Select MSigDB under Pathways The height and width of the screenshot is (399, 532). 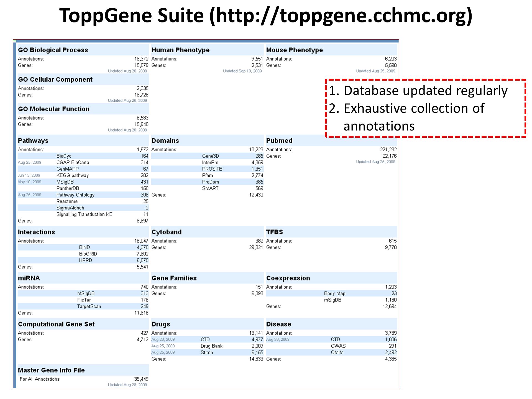[x=83, y=182]
